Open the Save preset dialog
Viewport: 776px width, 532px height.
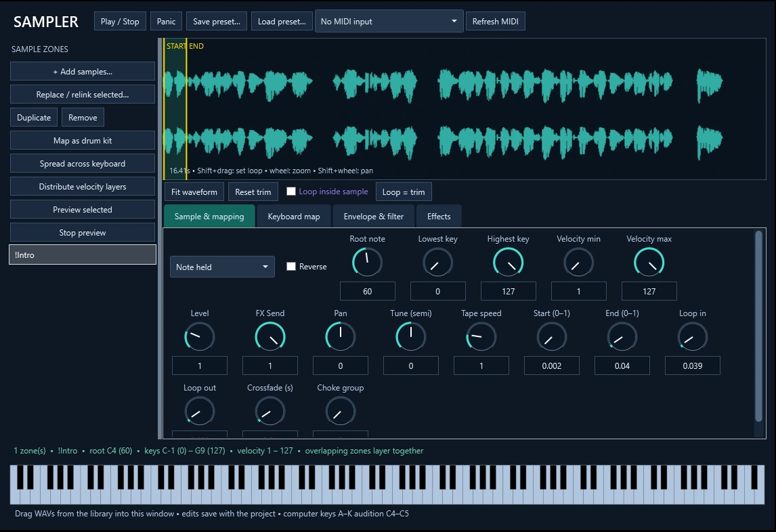pos(216,21)
